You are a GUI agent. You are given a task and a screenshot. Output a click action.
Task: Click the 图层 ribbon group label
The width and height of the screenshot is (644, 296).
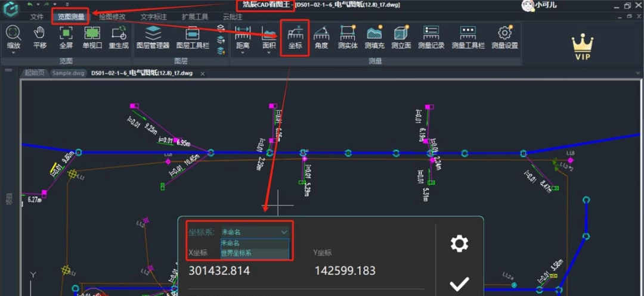(x=181, y=61)
